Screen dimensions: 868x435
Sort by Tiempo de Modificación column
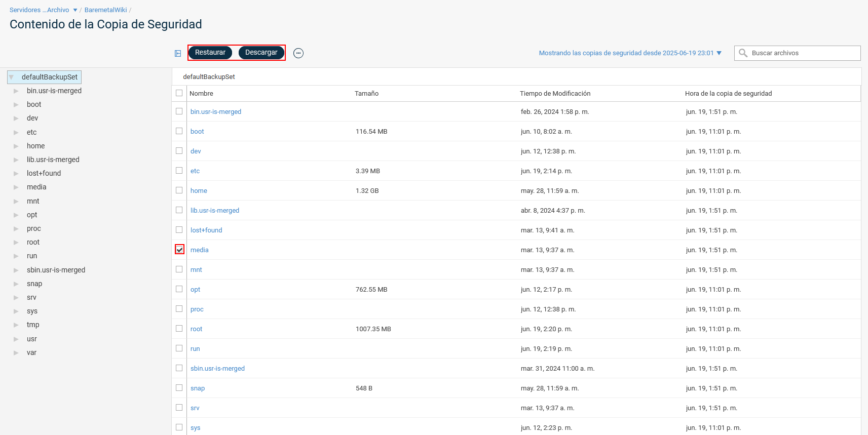pos(555,94)
